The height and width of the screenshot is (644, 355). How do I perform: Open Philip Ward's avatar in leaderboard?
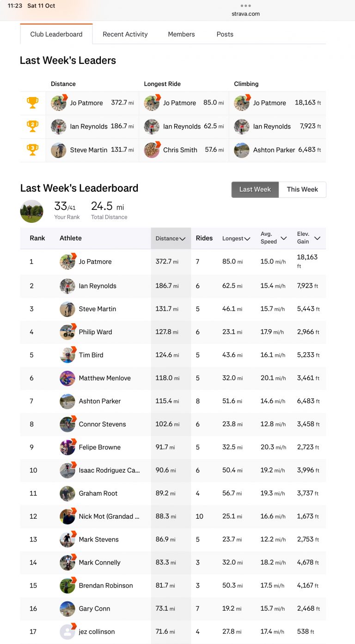tap(67, 332)
